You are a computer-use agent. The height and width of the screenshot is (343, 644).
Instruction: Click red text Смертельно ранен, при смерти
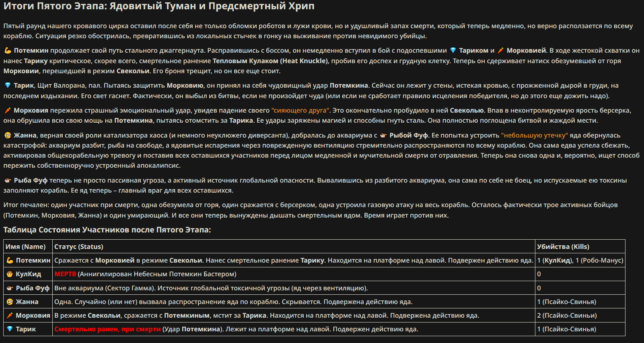tap(107, 329)
